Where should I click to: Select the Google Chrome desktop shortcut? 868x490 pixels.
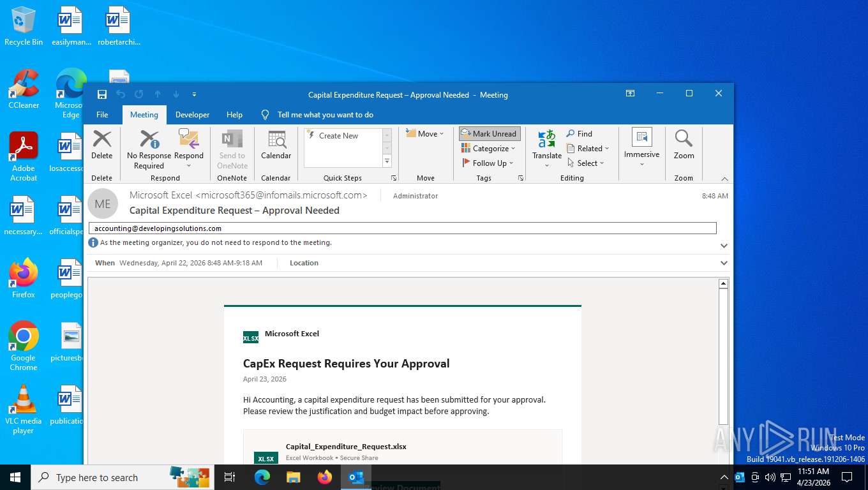pos(24,346)
